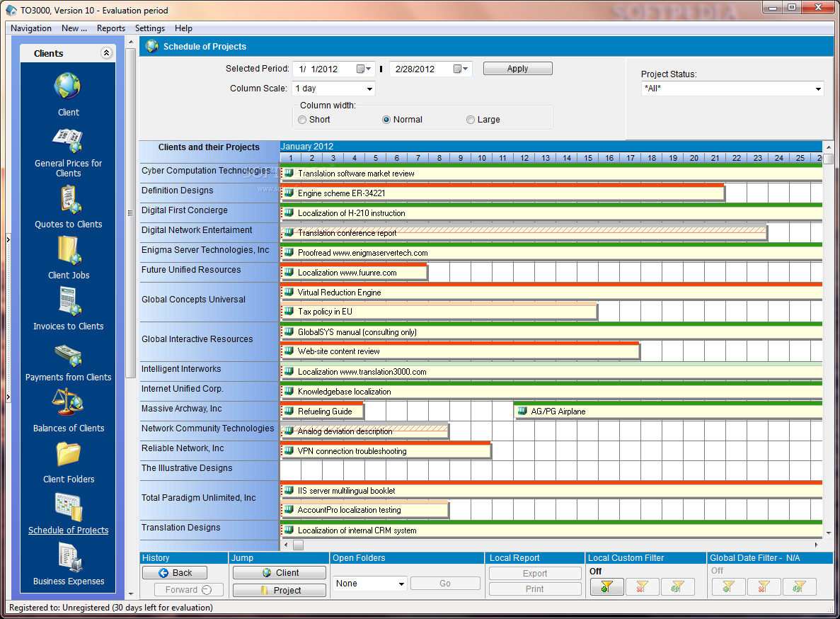840x619 pixels.
Task: Open New ... menu
Action: tap(74, 28)
